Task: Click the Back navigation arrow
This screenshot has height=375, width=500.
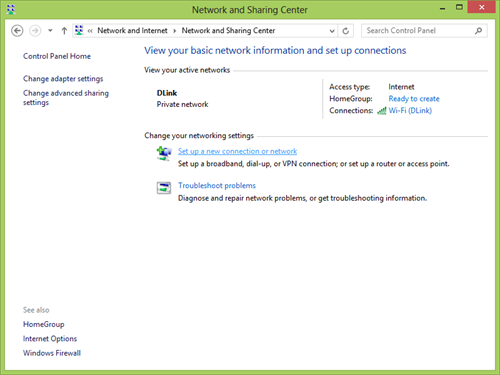Action: (x=17, y=31)
